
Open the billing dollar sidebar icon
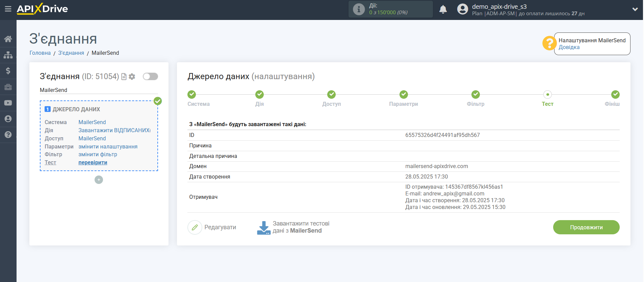(x=8, y=71)
